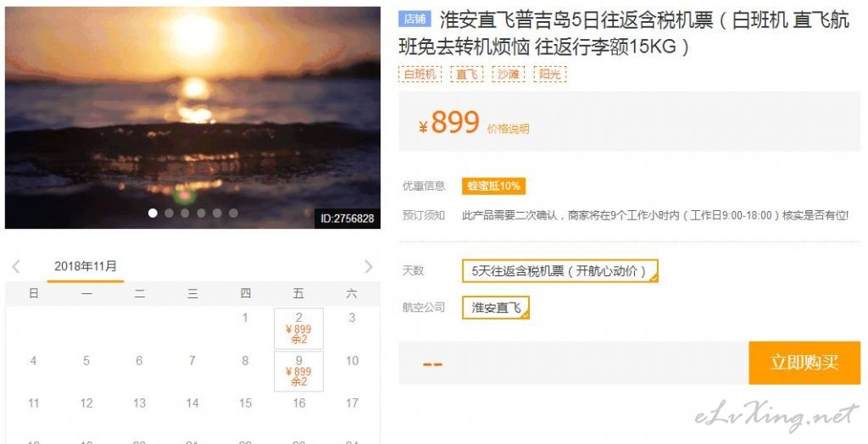Click calendar date 6

pyautogui.click(x=139, y=361)
